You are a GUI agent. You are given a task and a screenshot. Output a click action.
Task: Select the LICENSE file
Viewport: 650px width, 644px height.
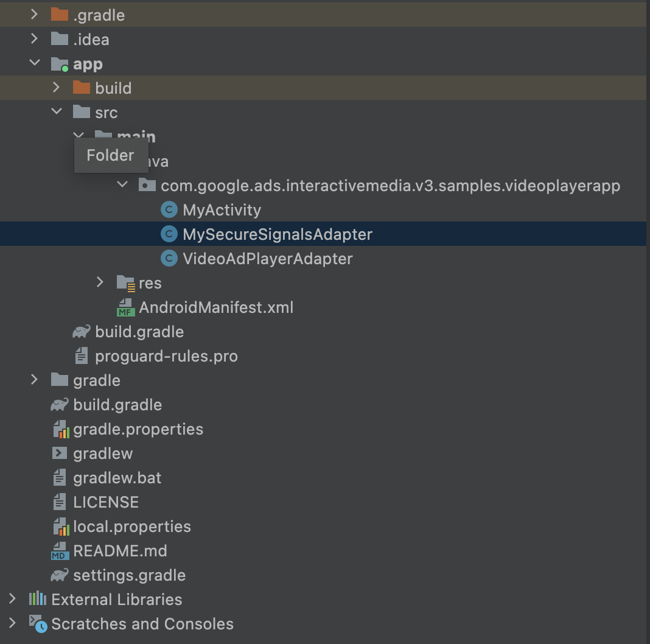(x=106, y=502)
